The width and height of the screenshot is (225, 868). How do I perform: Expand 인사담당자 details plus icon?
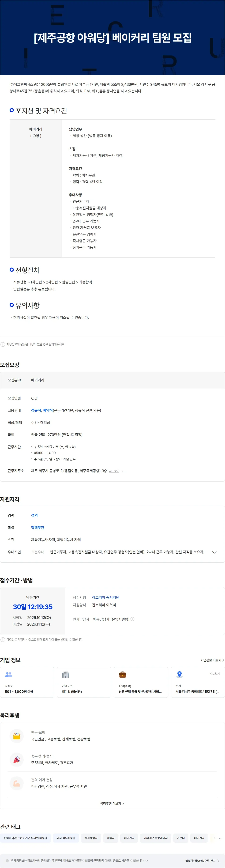point(132,619)
